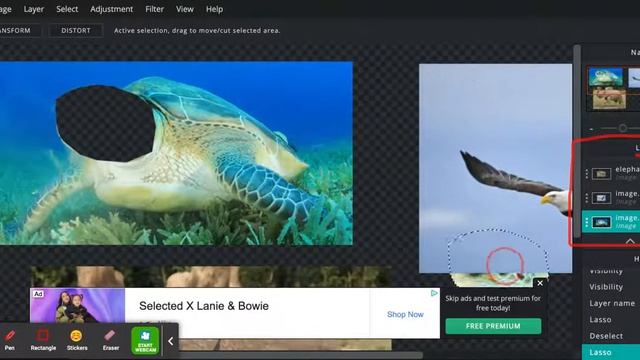Click the middle image layer handle dots
Screen dimensions: 640x360
tap(587, 198)
